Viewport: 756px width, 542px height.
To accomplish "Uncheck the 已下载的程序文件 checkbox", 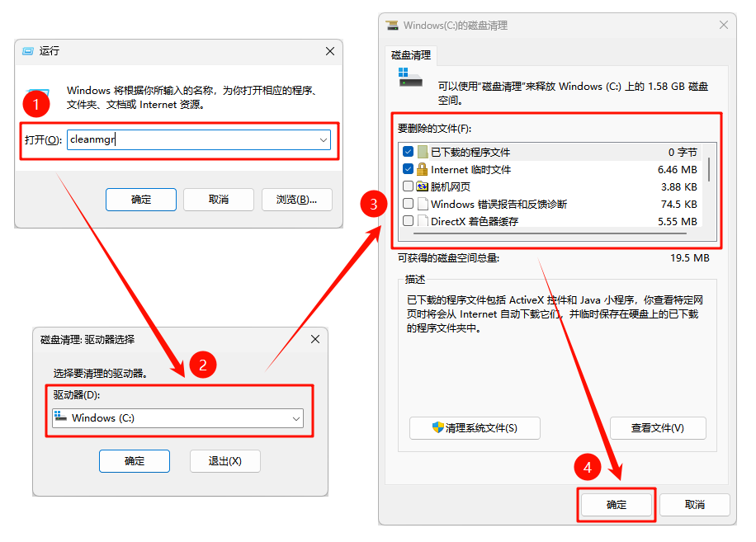I will tap(408, 153).
